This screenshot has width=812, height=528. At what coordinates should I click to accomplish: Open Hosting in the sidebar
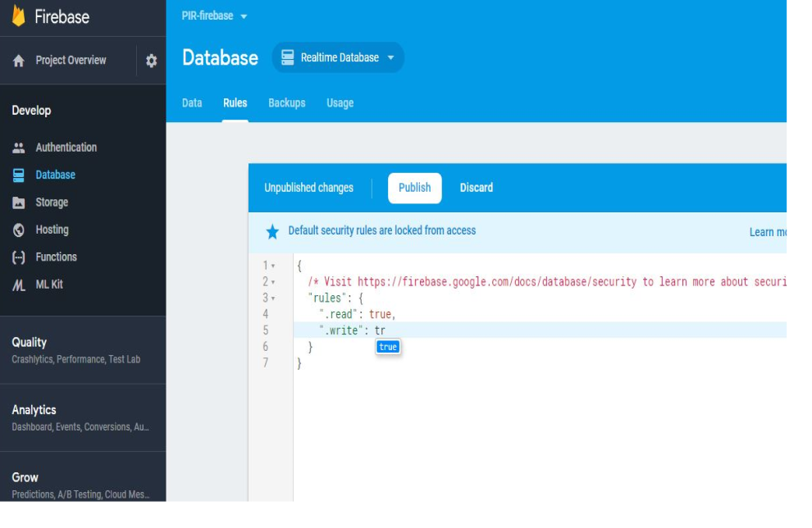coord(52,230)
